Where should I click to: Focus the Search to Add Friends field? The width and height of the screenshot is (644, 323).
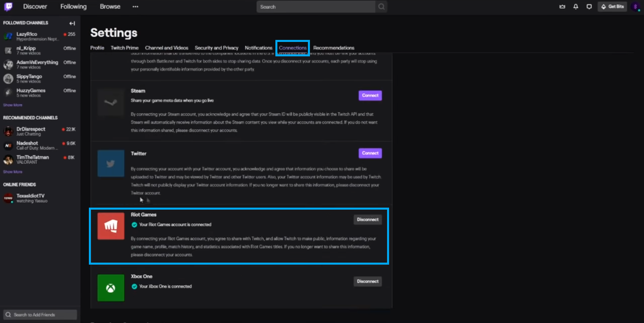[x=40, y=315]
